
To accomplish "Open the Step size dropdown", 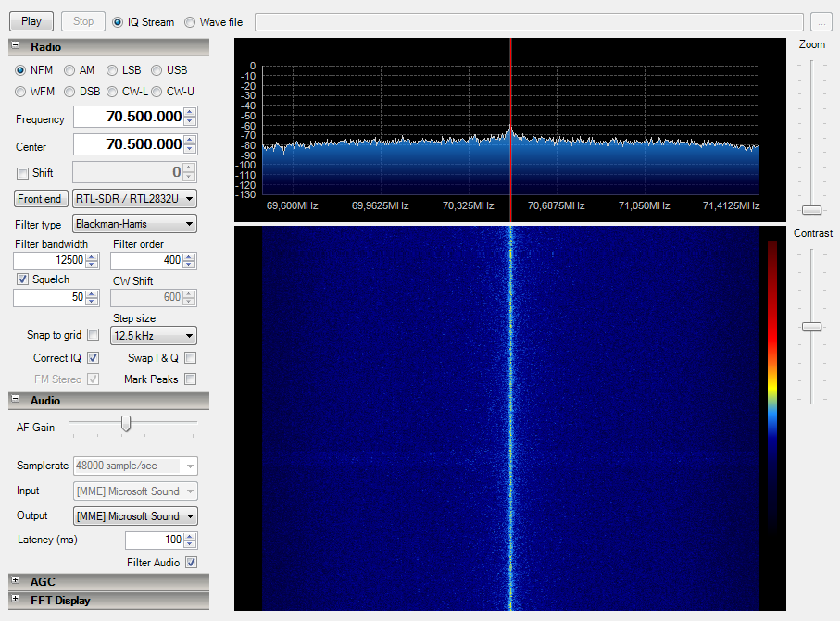I will click(x=153, y=335).
